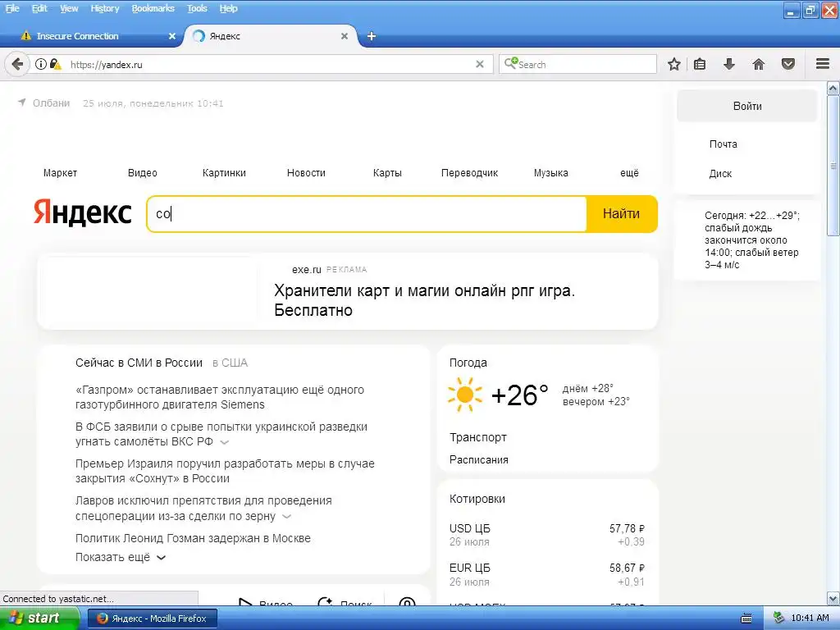Click the USD ЦБ quote row
The height and width of the screenshot is (630, 840).
click(x=547, y=535)
